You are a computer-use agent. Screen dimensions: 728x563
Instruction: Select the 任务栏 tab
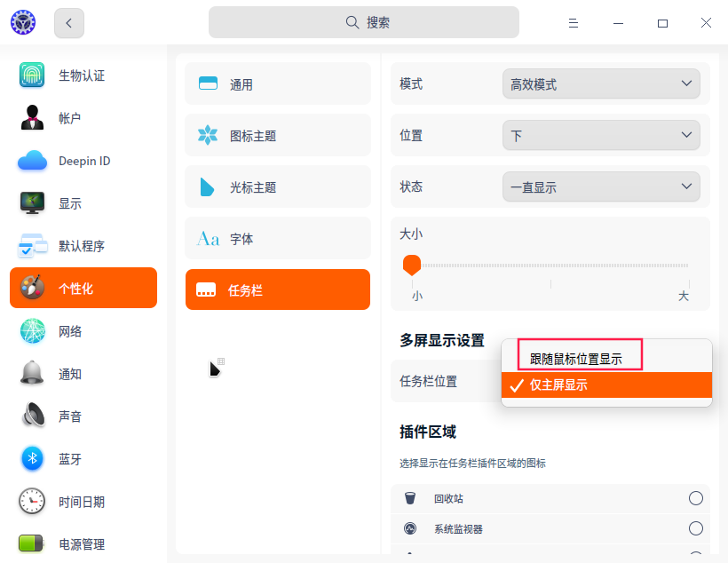tap(278, 289)
